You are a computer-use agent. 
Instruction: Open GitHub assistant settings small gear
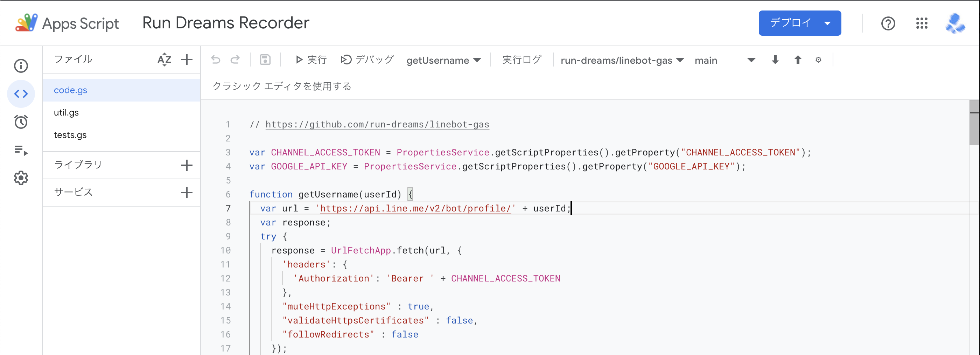click(x=818, y=60)
